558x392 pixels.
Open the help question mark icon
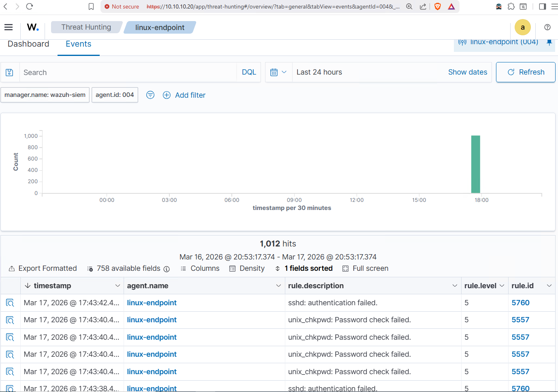coord(547,27)
